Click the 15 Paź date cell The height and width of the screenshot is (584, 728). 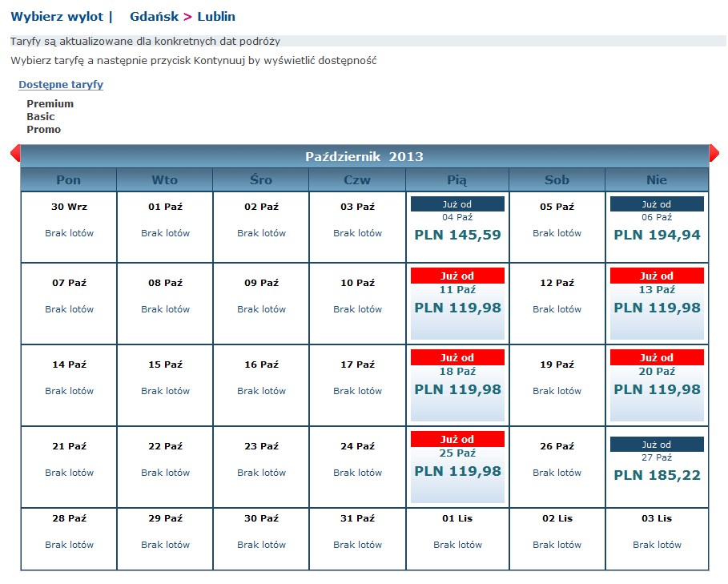click(165, 385)
